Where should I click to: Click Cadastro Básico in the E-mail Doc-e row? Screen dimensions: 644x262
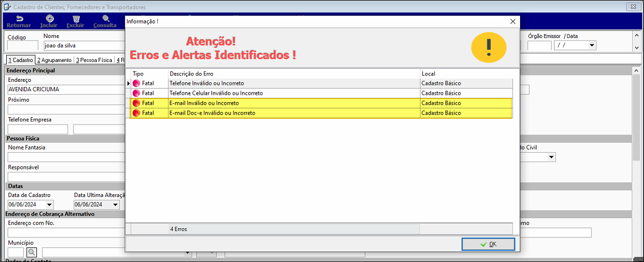(x=441, y=113)
